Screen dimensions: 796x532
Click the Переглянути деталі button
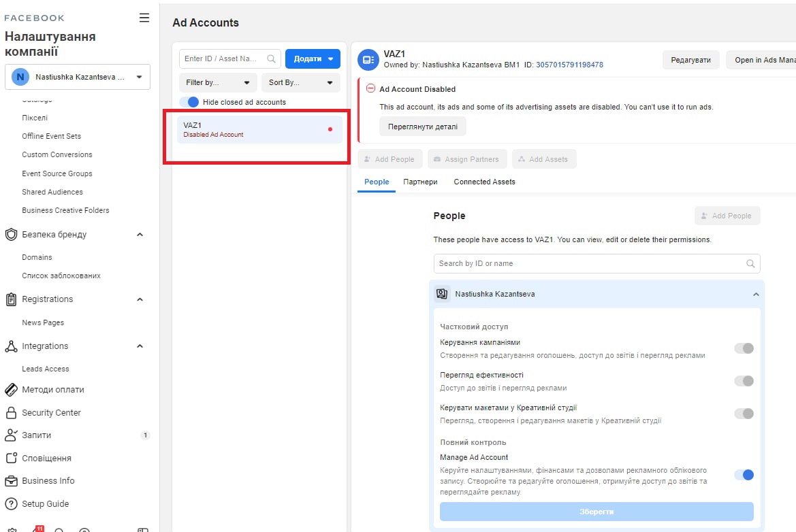422,127
